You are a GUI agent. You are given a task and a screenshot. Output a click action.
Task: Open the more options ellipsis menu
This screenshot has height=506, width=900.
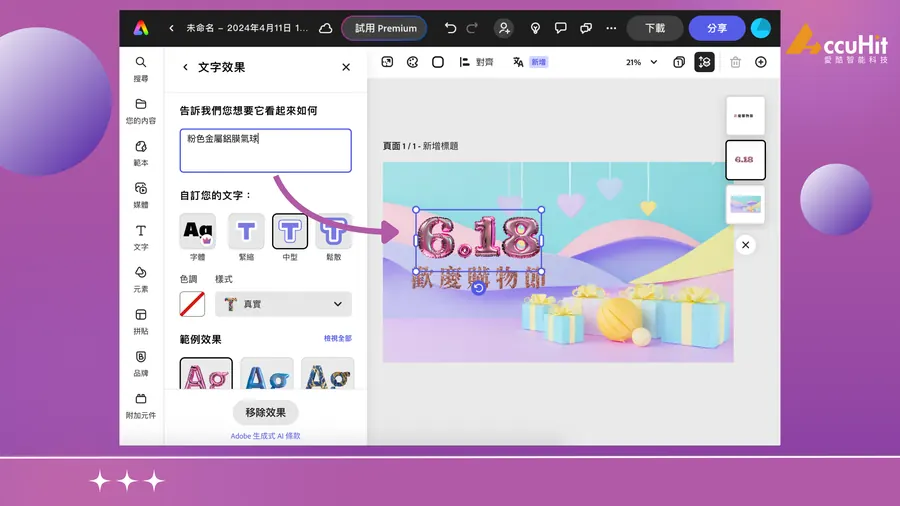coord(611,28)
